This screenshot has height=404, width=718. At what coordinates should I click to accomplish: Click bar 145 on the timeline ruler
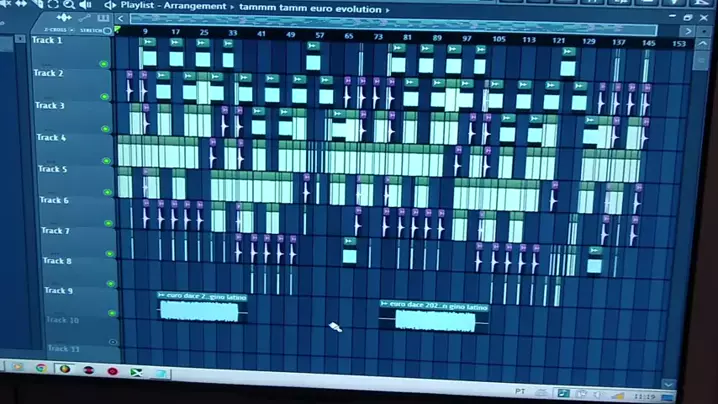coord(648,43)
